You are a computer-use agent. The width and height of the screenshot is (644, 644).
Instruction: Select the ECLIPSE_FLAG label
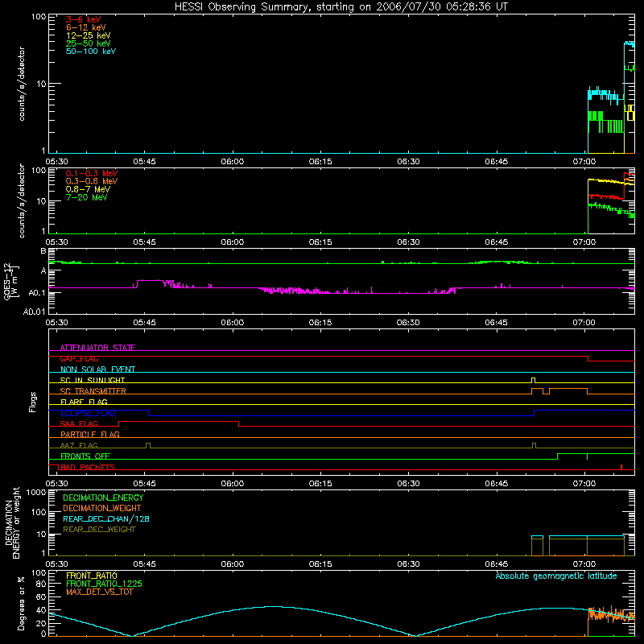tap(88, 413)
